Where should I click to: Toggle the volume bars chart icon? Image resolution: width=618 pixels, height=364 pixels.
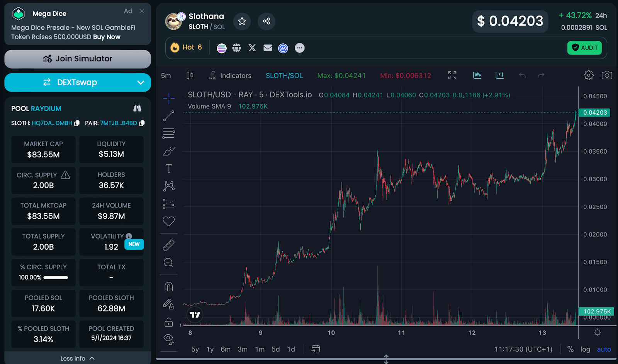coord(499,75)
